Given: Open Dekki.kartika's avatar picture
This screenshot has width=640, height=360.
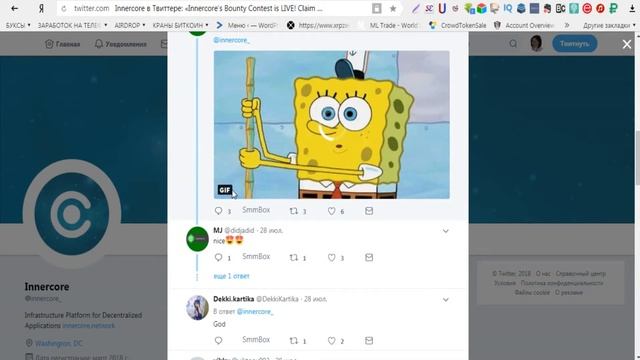Looking at the screenshot, I should click(197, 307).
